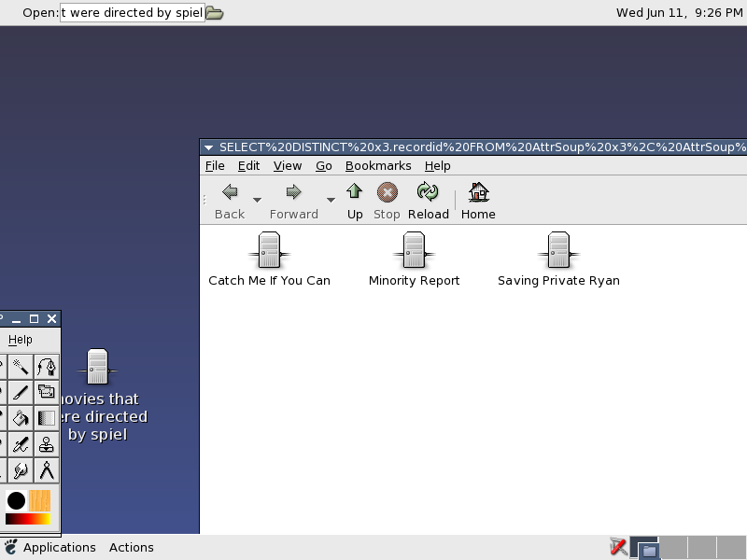Screen dimensions: 747x560
Task: Open the Go menu
Action: [323, 166]
